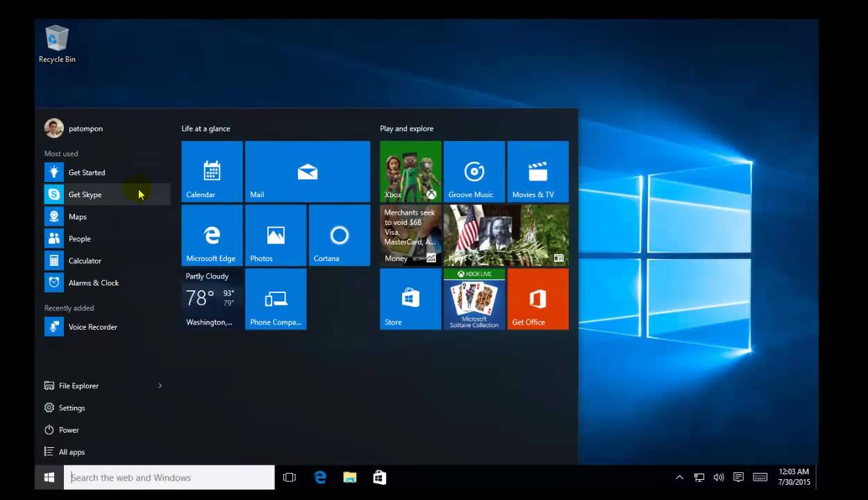Open Store from the taskbar
The image size is (868, 500).
coord(380,478)
